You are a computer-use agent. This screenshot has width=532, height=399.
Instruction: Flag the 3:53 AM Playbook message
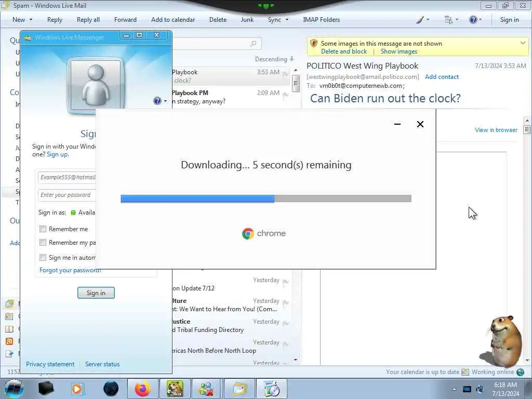pos(285,74)
